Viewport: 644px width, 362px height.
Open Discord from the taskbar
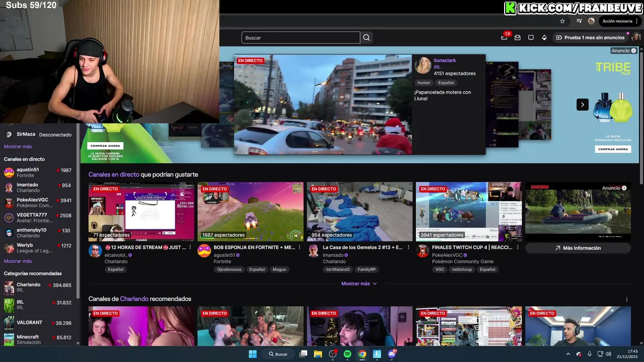point(392,354)
